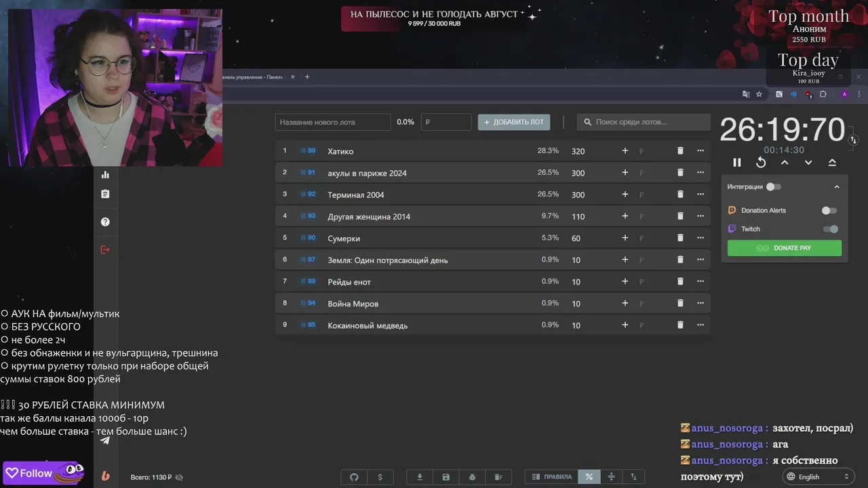The height and width of the screenshot is (488, 868).
Task: Click the double-up timer boost icon
Action: 832,163
